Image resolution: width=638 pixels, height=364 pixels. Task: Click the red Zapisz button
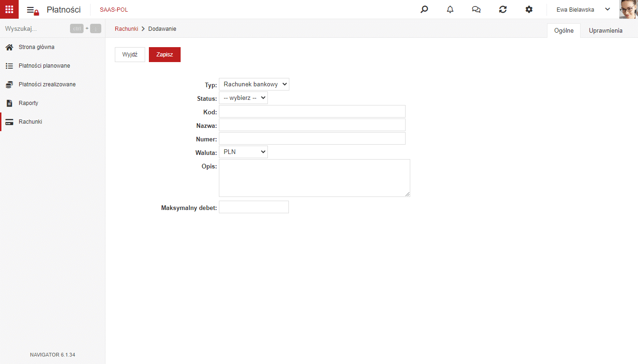click(x=165, y=55)
